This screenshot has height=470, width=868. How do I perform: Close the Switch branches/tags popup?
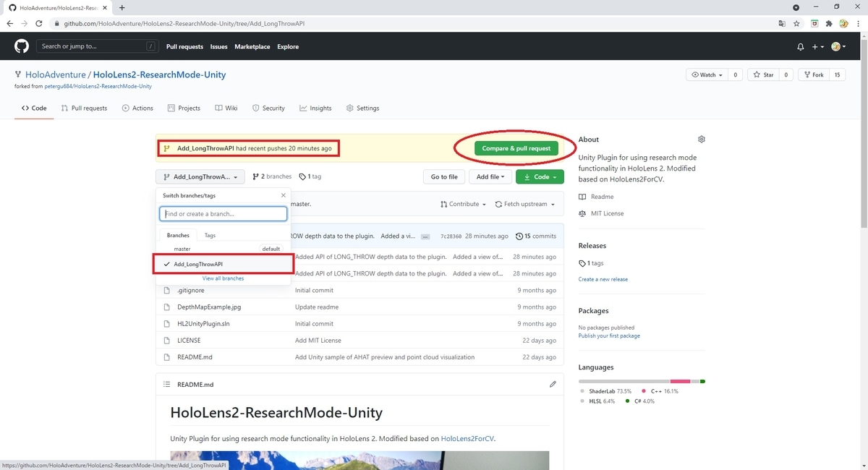(x=283, y=195)
